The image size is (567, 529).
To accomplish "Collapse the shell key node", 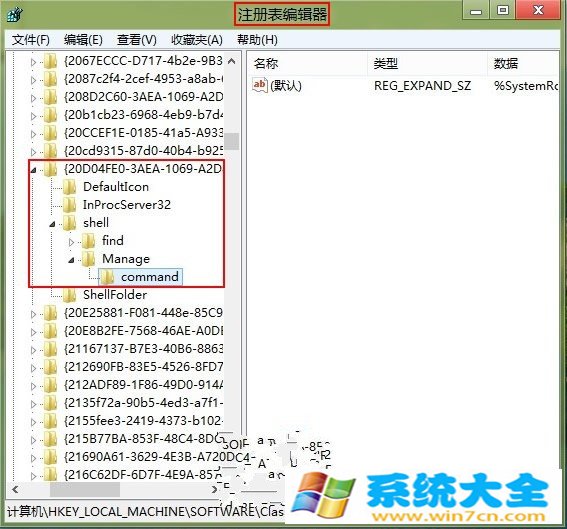I will click(52, 224).
